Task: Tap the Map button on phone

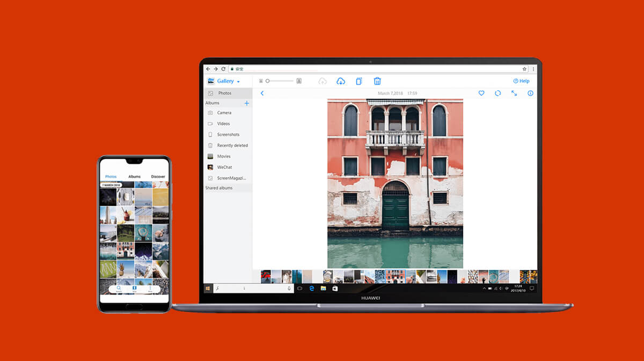Action: pyautogui.click(x=135, y=289)
